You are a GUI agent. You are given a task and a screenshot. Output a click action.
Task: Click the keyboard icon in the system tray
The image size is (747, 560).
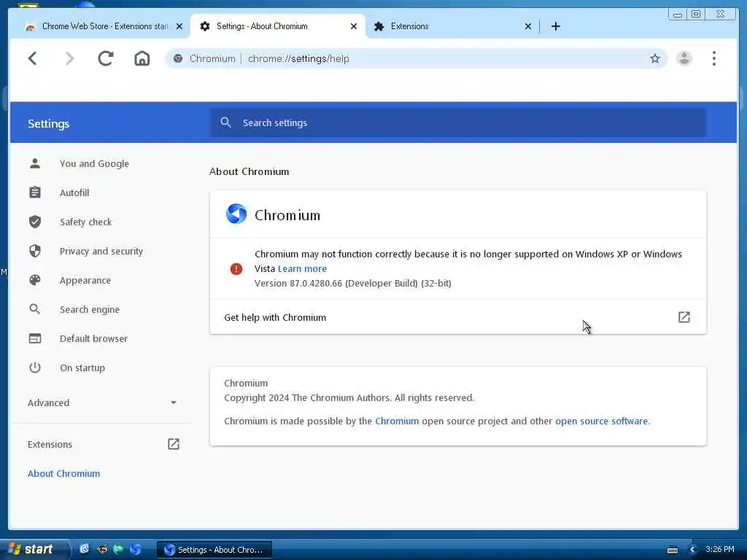pyautogui.click(x=672, y=550)
